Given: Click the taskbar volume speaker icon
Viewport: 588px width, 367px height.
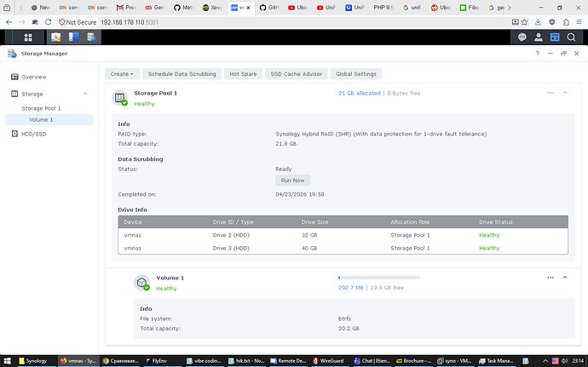Looking at the screenshot, I should coord(564,361).
